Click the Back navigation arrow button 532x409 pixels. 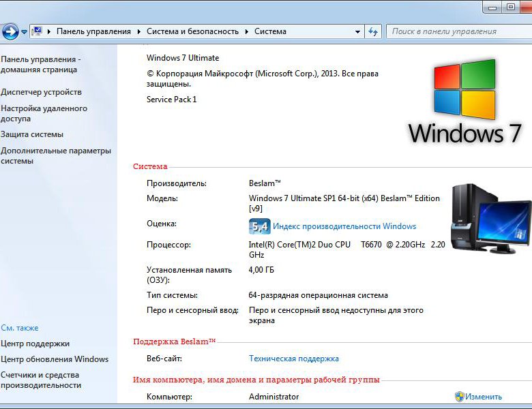10,31
